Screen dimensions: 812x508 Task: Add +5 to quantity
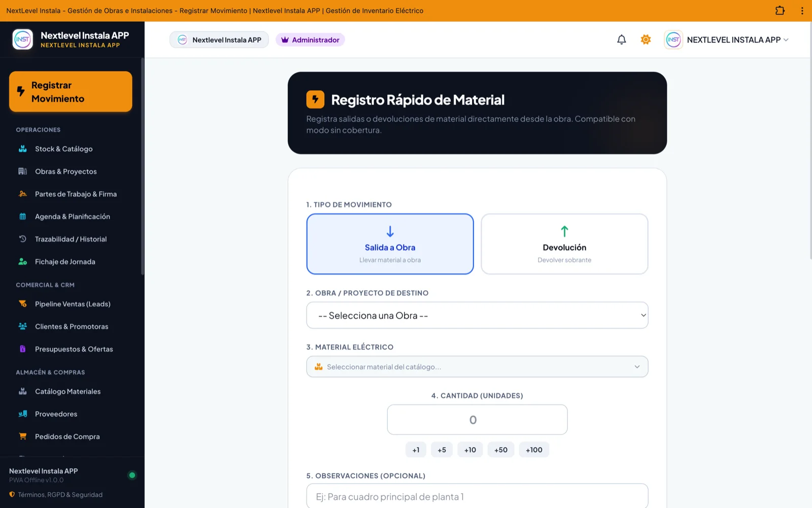tap(442, 450)
